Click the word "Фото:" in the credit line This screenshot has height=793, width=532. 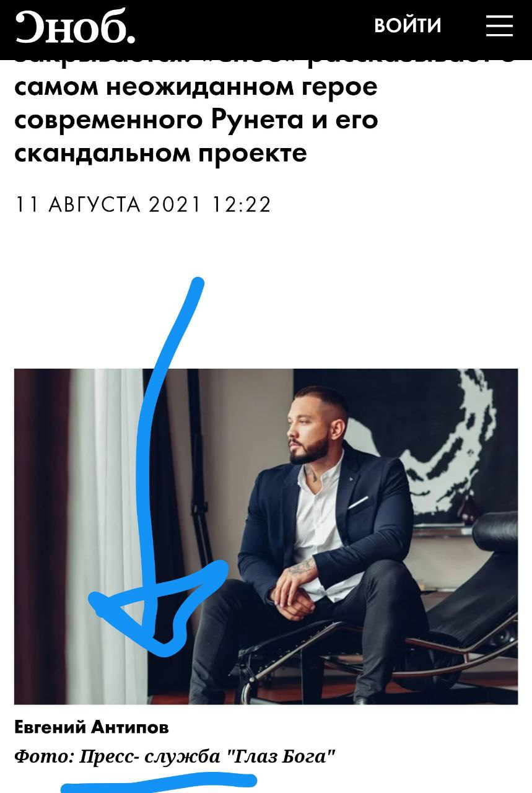point(44,756)
